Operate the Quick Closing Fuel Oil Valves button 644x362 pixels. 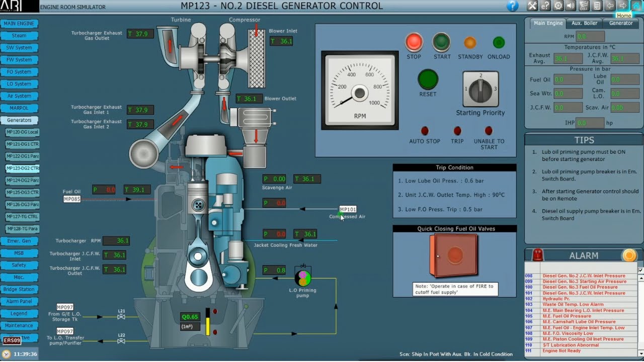454,255
